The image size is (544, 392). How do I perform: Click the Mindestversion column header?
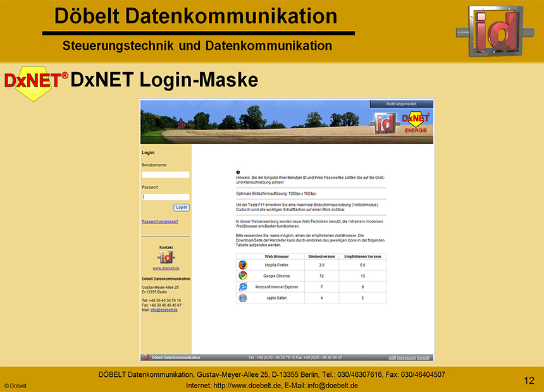321,257
